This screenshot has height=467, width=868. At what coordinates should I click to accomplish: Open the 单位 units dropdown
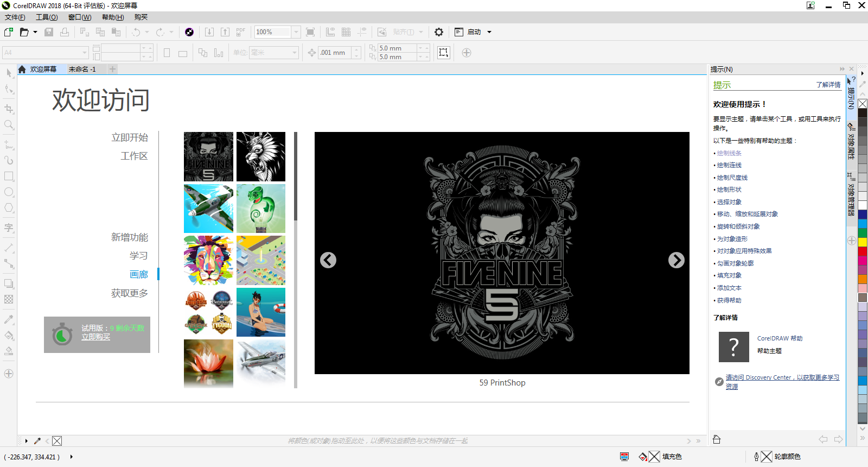(x=295, y=53)
